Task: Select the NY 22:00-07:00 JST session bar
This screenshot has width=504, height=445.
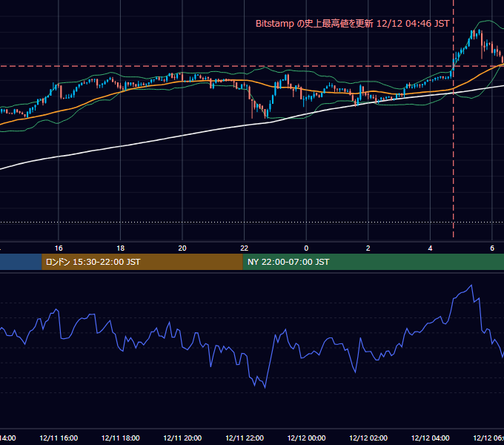Action: (373, 262)
